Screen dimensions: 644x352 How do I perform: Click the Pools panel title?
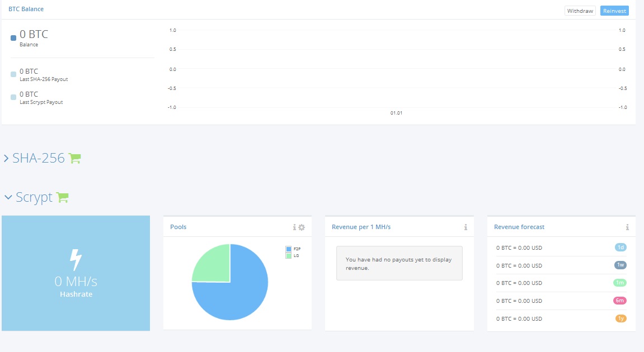click(178, 227)
